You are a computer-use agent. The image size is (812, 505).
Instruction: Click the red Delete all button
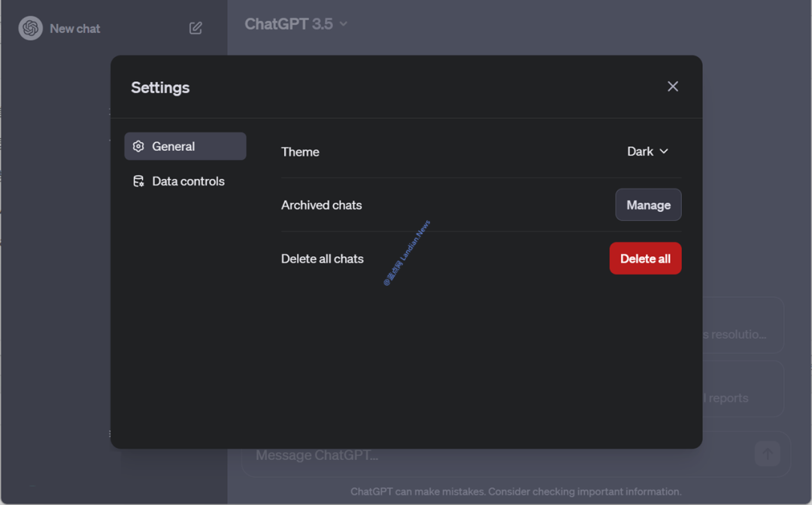pos(645,259)
